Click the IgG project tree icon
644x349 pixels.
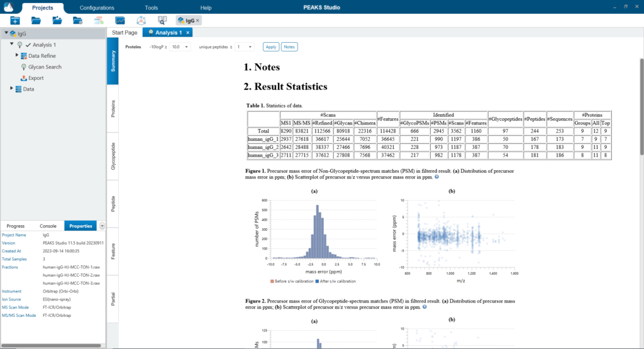(x=13, y=34)
